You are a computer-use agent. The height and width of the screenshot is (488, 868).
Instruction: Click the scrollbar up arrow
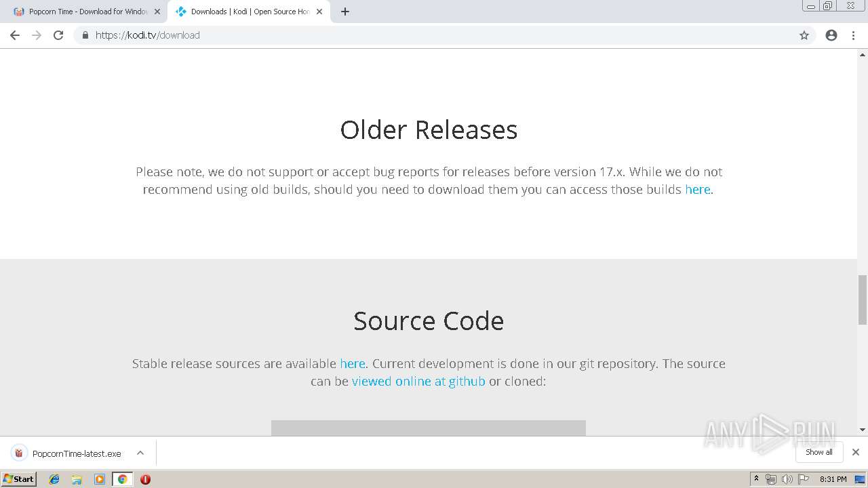click(x=863, y=54)
